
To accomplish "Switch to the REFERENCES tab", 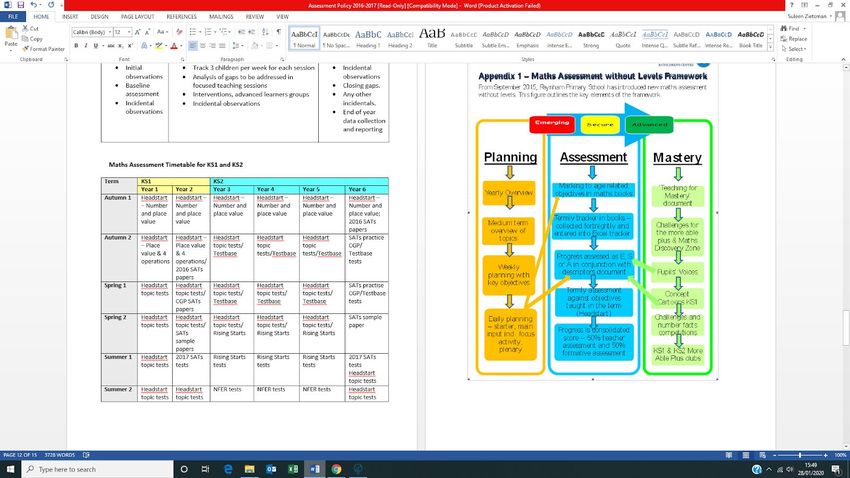I will coord(181,17).
